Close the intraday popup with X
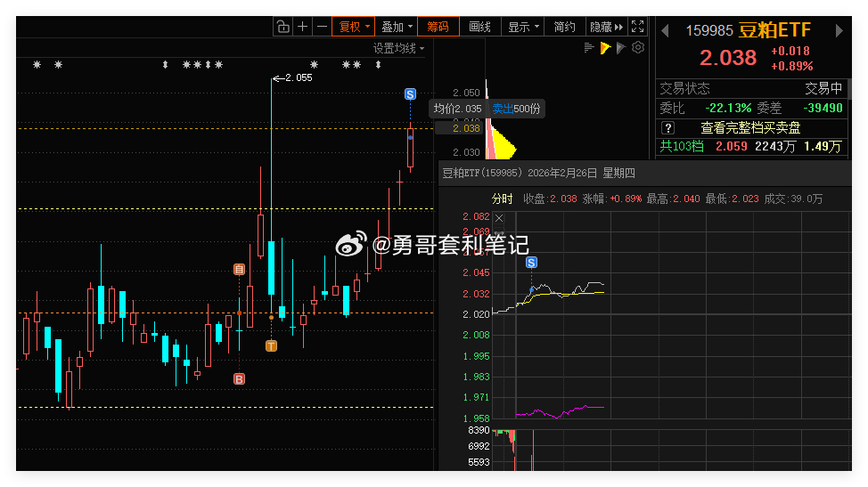868x487 pixels. tap(499, 218)
